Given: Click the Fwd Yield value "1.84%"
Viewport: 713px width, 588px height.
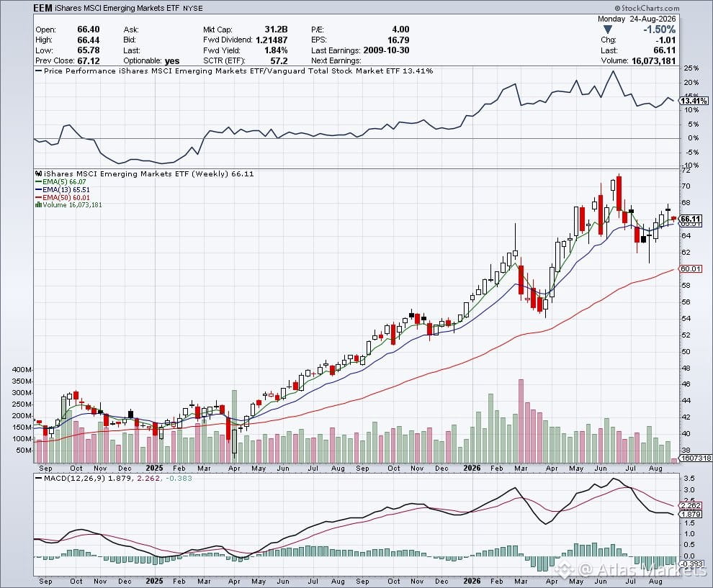Looking at the screenshot, I should [x=276, y=50].
